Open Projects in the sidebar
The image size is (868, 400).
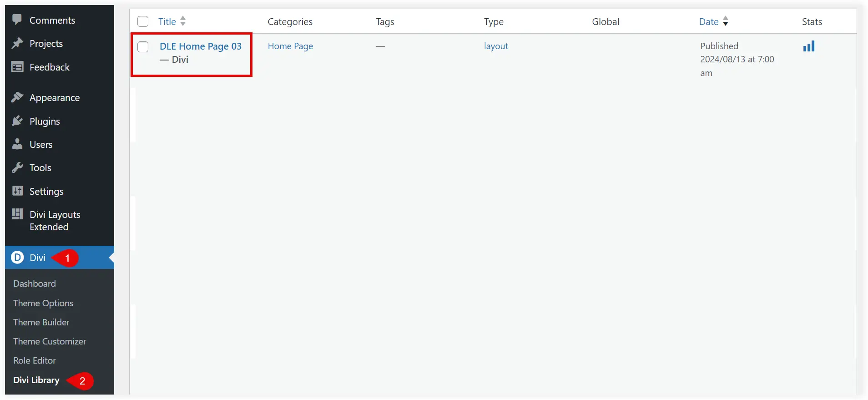click(x=46, y=43)
